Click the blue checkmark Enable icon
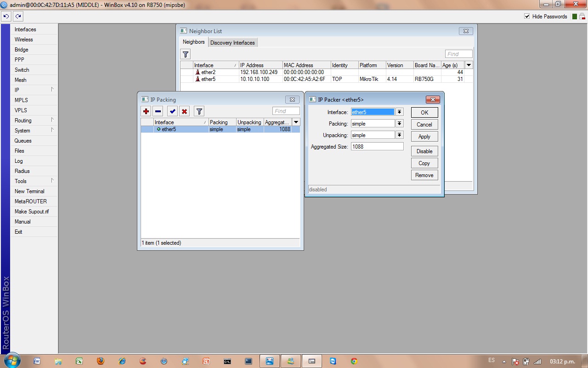The height and width of the screenshot is (368, 588). 172,111
